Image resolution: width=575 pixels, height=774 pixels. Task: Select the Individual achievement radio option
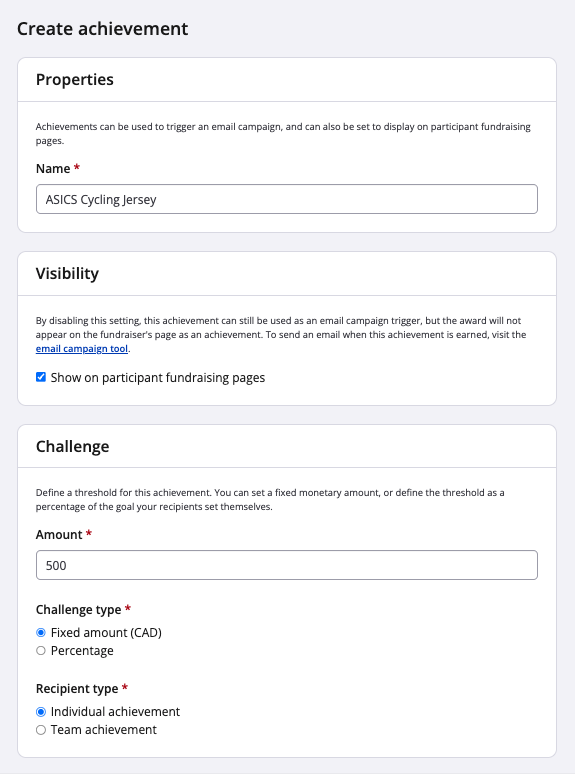click(x=41, y=712)
